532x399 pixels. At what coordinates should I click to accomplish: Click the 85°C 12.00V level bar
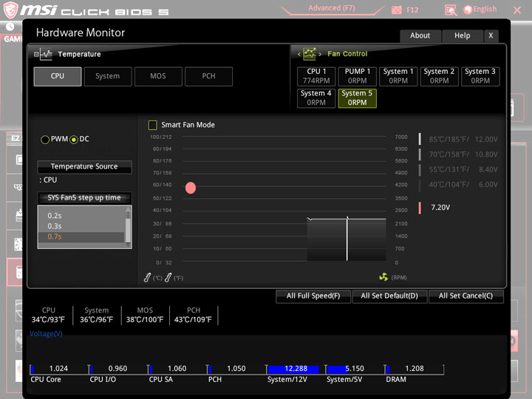click(420, 139)
